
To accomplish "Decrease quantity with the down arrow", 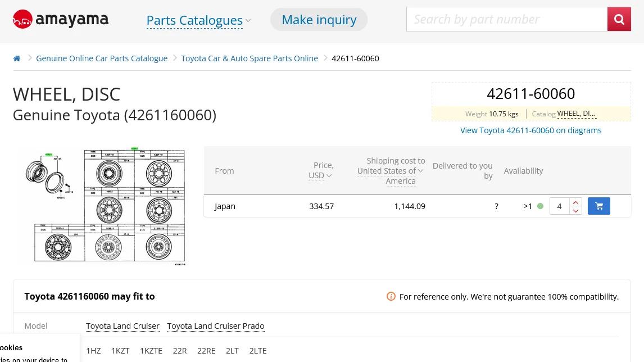I will click(x=575, y=211).
